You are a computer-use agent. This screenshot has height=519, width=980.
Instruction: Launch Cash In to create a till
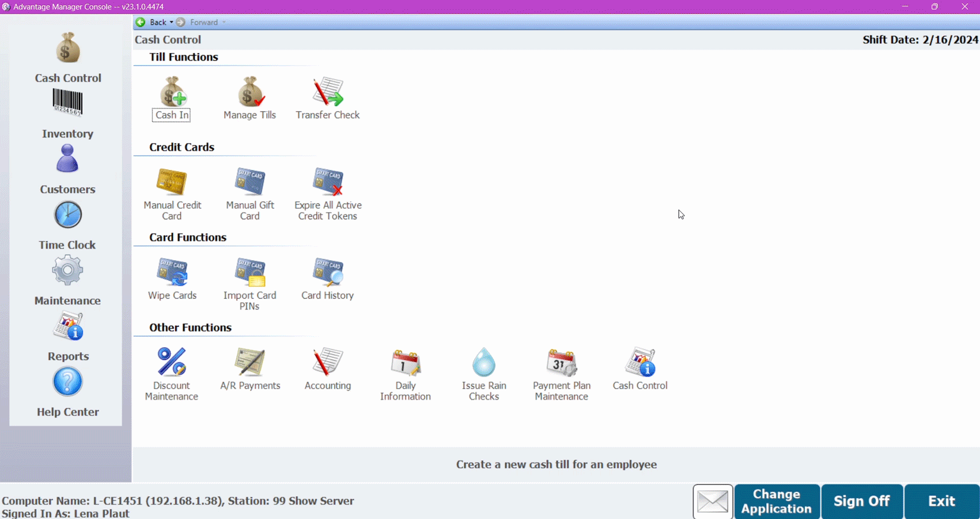172,99
